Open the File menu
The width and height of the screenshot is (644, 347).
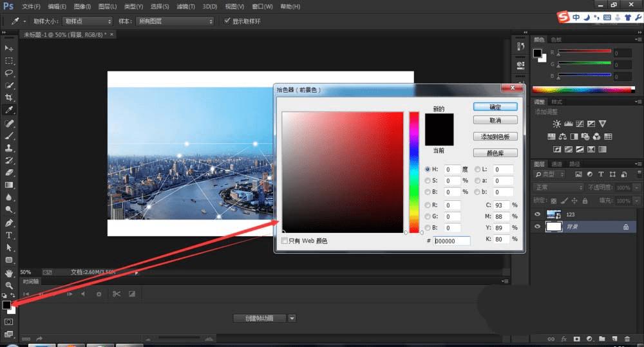[31, 6]
